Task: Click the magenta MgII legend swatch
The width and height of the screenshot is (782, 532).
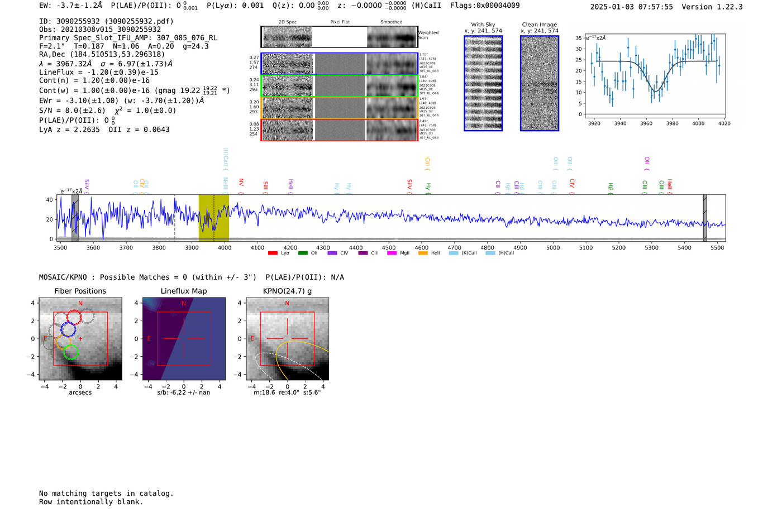Action: pos(392,253)
